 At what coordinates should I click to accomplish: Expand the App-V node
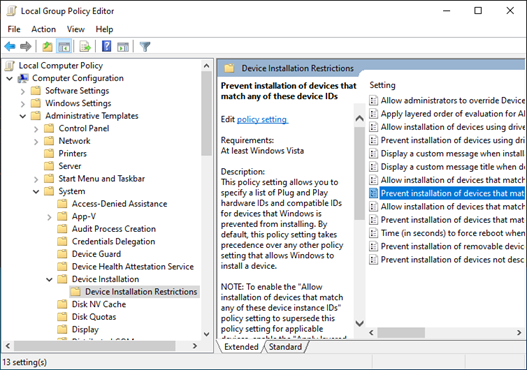tap(49, 217)
